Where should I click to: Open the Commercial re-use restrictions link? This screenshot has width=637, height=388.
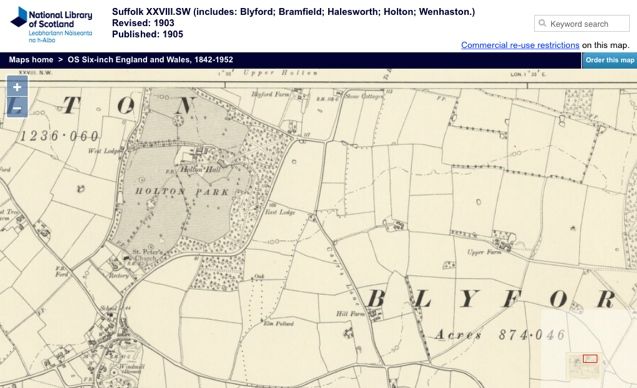(x=520, y=45)
